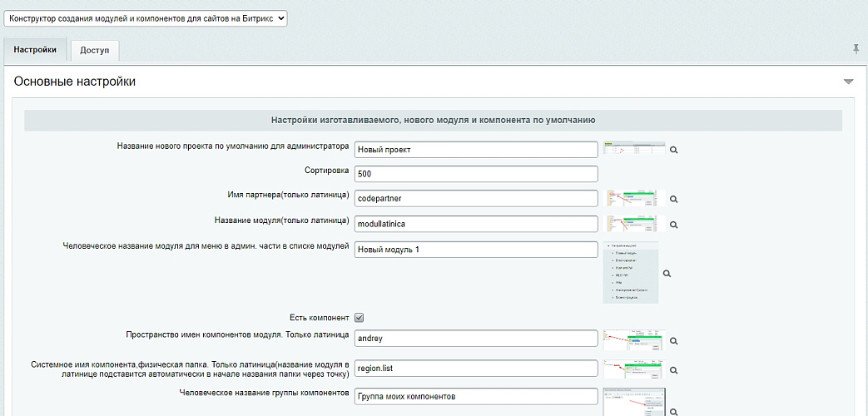
Task: Click magnifier icon beside andrey namespace field
Action: [674, 340]
